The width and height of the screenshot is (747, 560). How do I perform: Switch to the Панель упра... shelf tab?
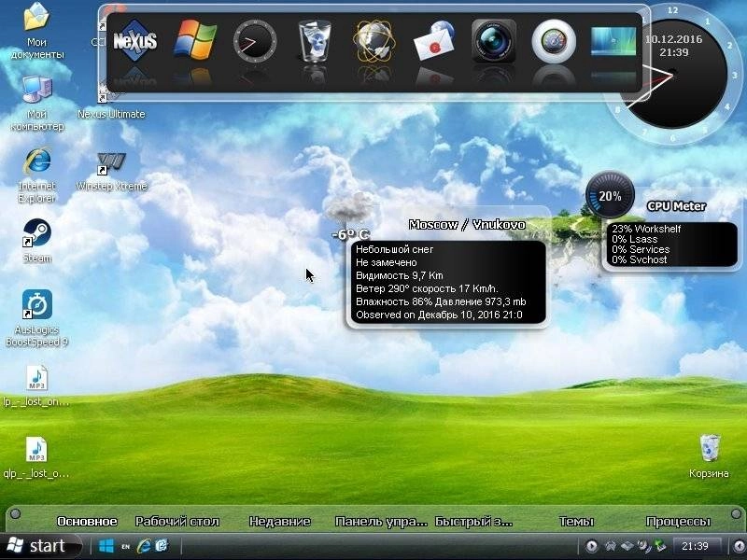(x=381, y=522)
